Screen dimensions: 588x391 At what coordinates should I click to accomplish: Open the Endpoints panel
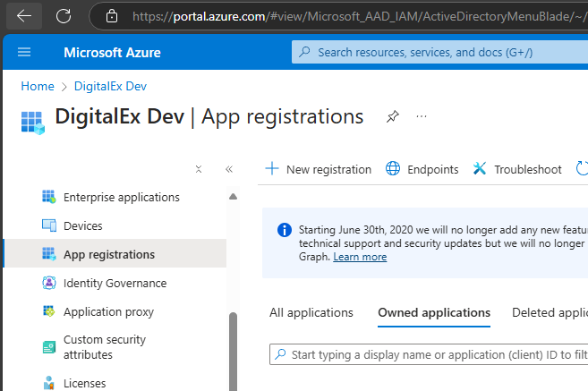point(422,169)
